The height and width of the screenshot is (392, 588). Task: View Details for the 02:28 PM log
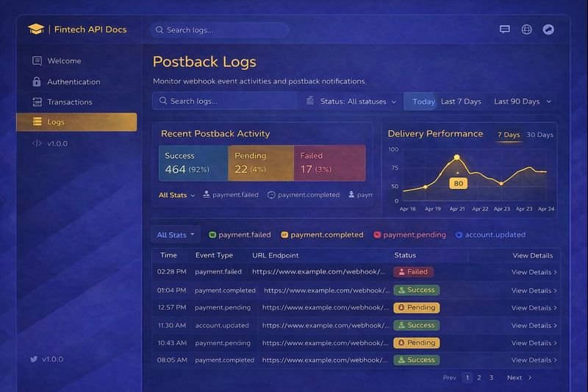click(x=534, y=272)
